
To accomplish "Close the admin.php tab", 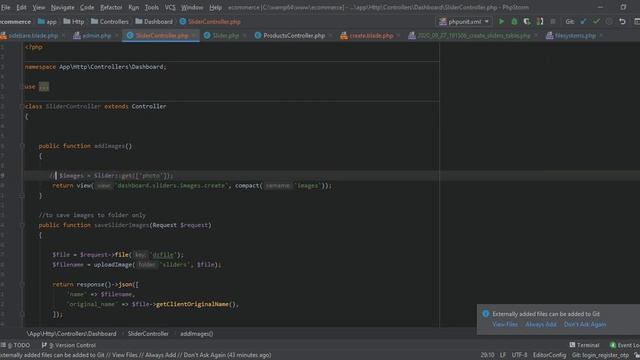I will point(116,36).
